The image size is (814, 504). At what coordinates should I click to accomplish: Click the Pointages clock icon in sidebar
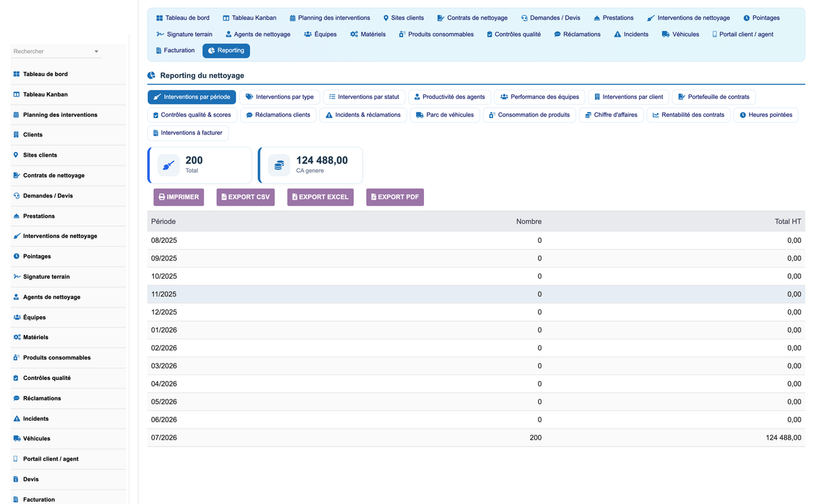16,256
